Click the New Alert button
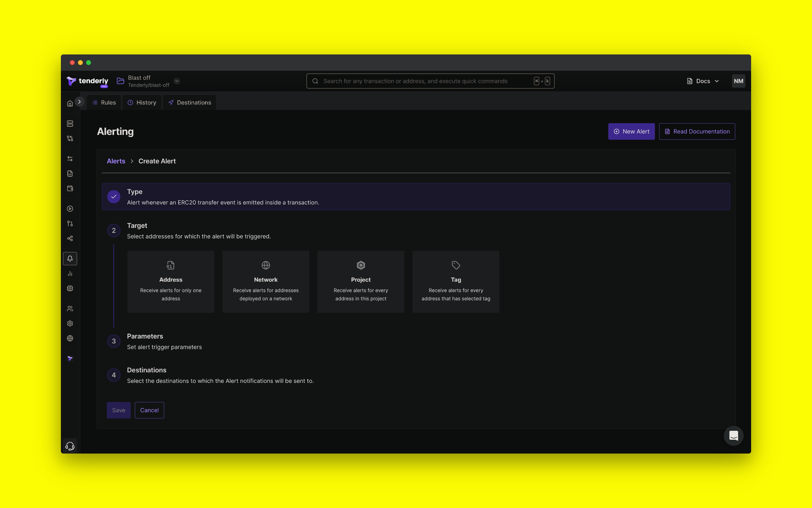The width and height of the screenshot is (812, 508). pyautogui.click(x=631, y=131)
